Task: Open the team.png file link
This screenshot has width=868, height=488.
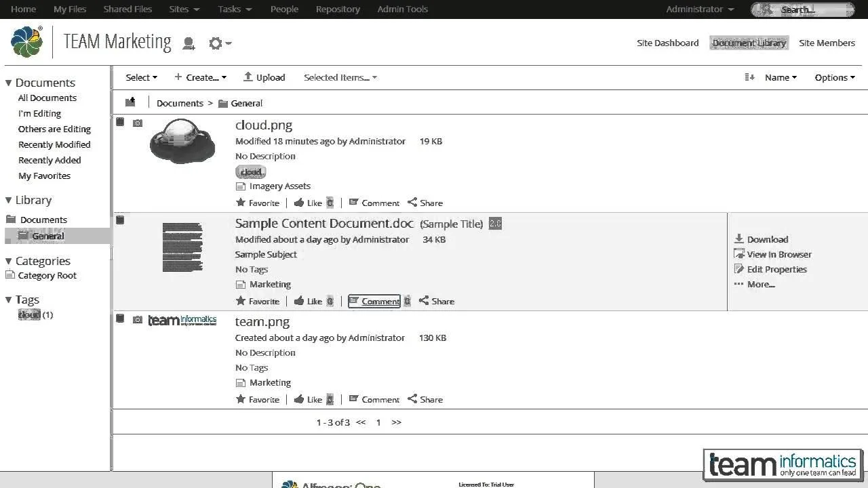Action: 262,322
